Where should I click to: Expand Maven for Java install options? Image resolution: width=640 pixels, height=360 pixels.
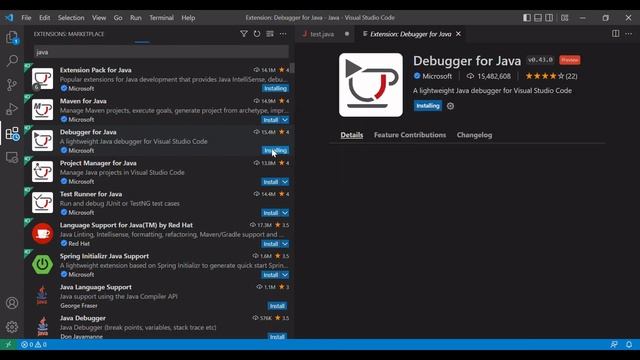click(x=285, y=120)
